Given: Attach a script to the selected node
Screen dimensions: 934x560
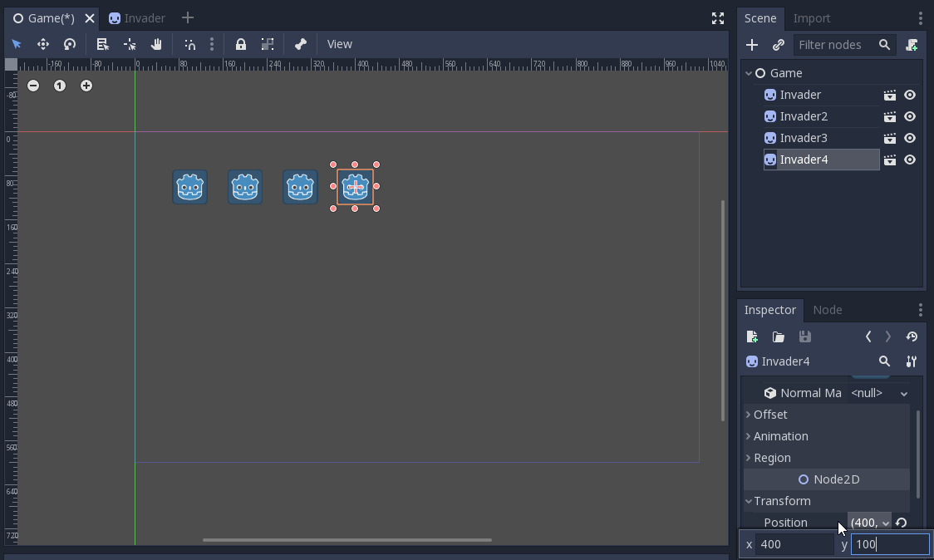Looking at the screenshot, I should click(912, 45).
